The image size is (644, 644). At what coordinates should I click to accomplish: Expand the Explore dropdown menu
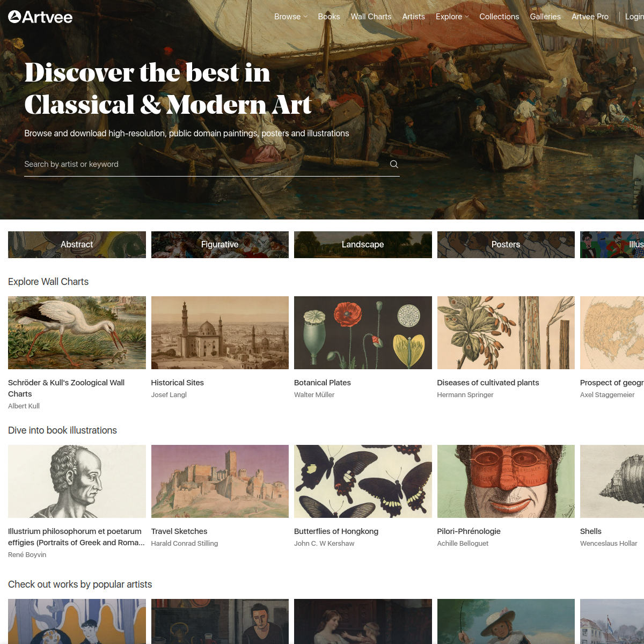[452, 17]
